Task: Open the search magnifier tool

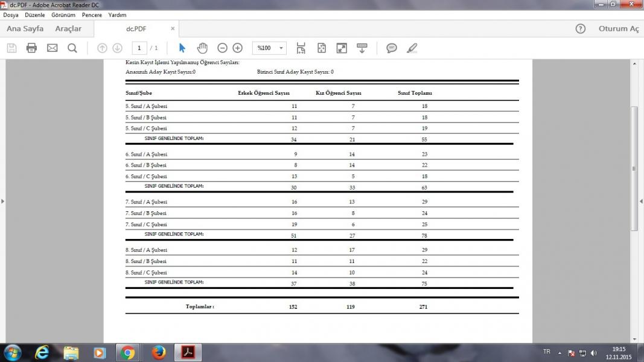Action: click(x=72, y=48)
